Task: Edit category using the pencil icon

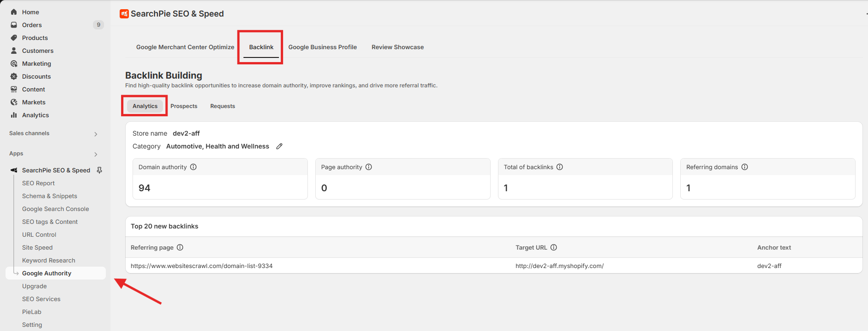Action: 279,146
